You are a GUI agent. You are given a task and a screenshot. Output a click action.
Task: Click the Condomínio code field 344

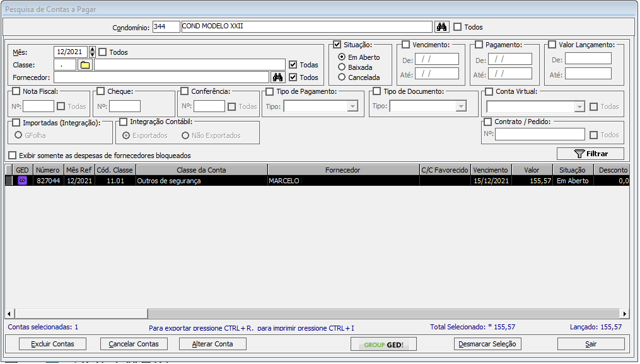166,26
